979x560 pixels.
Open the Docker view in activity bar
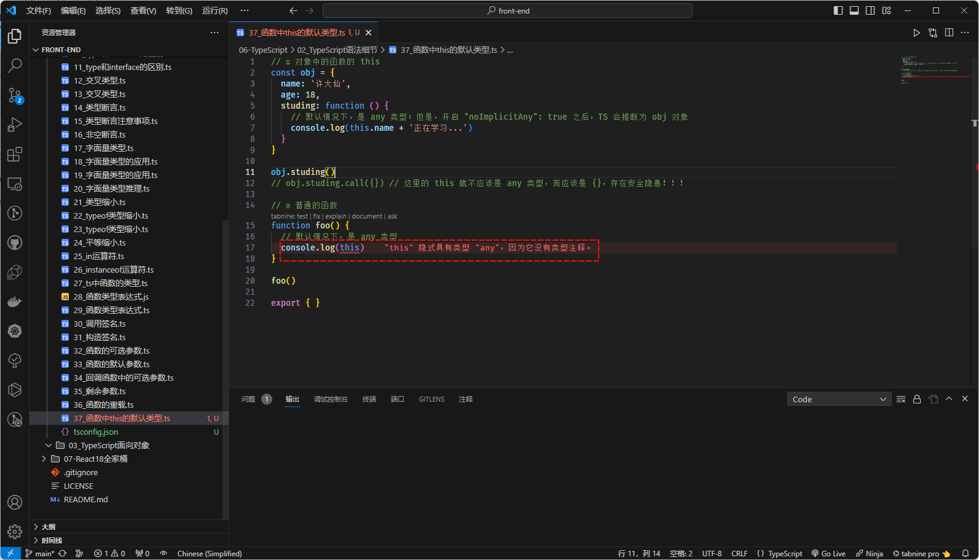click(x=15, y=301)
